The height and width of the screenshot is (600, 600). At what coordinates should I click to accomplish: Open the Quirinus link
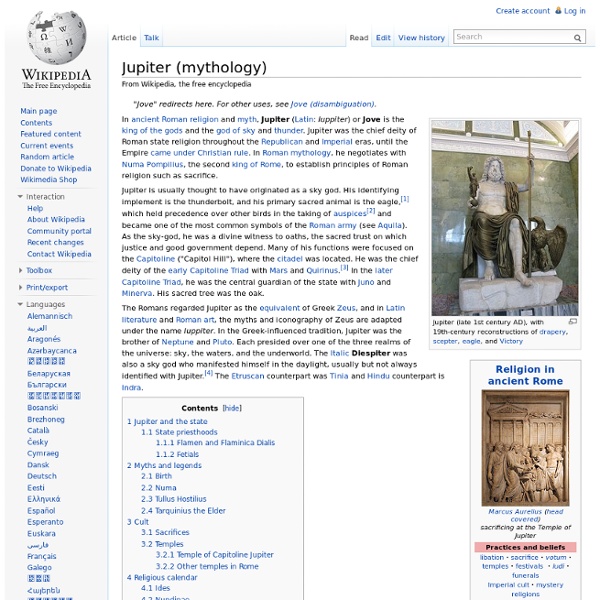(x=323, y=270)
